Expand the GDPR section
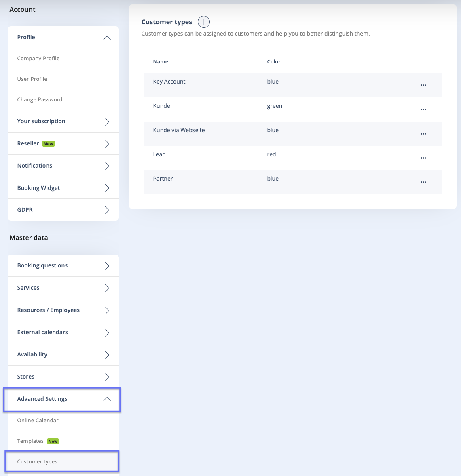 coord(107,210)
